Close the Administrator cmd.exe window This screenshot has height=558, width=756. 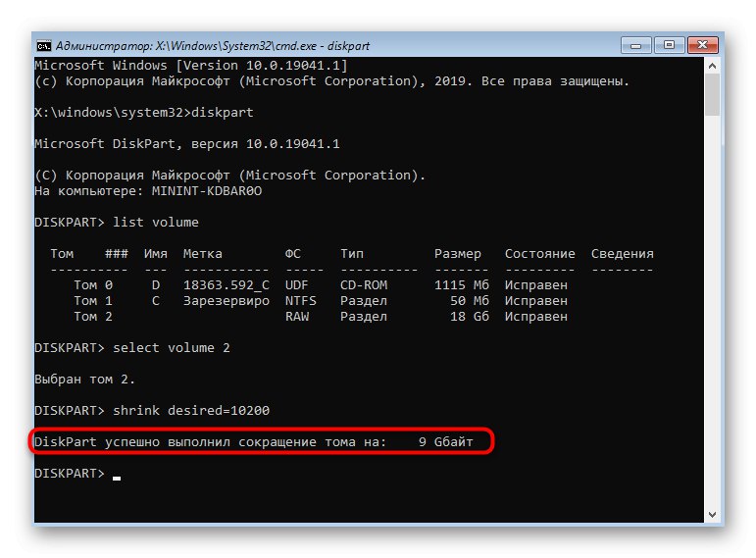coord(707,45)
